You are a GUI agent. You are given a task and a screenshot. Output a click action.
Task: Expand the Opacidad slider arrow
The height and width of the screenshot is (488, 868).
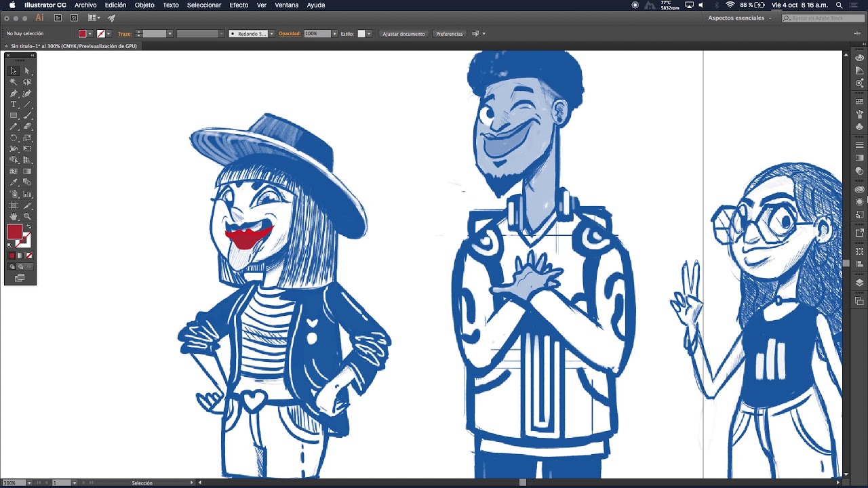coord(334,34)
